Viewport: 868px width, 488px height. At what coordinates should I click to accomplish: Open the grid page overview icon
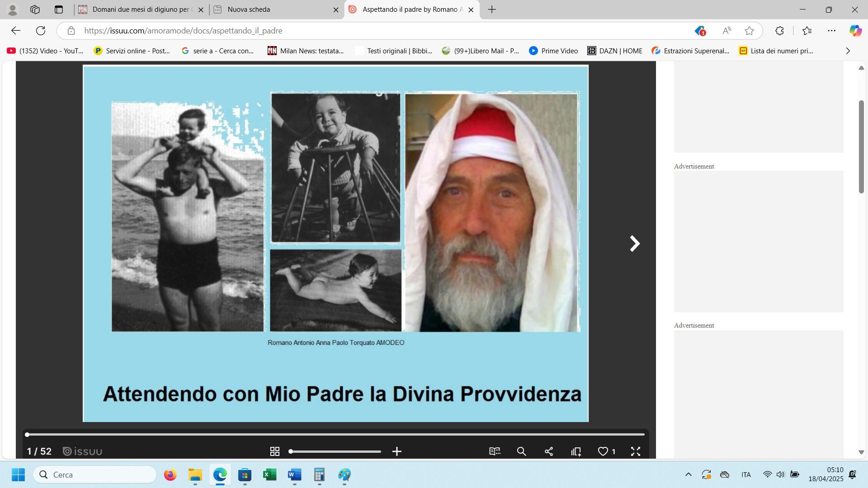tap(274, 451)
